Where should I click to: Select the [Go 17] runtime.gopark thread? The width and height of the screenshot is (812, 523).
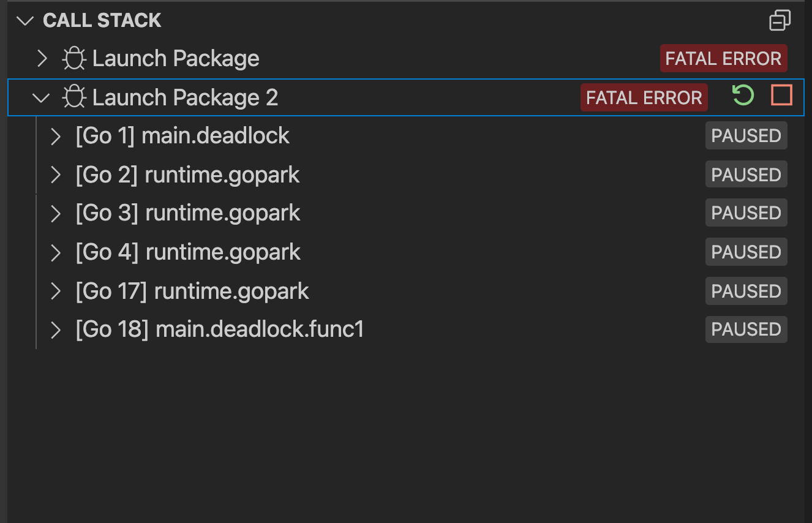[192, 291]
